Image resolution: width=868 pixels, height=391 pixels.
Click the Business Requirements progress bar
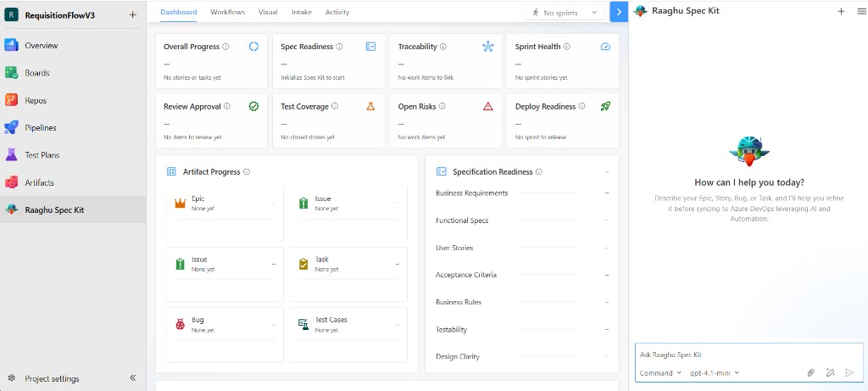pyautogui.click(x=549, y=193)
